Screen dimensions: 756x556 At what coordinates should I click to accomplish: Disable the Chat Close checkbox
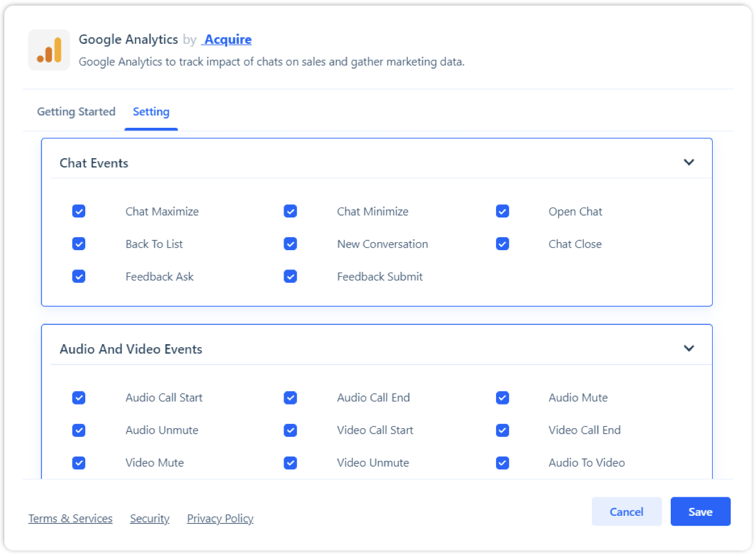tap(502, 244)
